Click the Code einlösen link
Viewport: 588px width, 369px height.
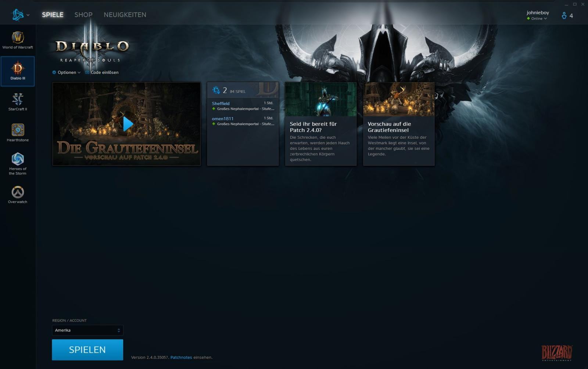click(x=105, y=72)
